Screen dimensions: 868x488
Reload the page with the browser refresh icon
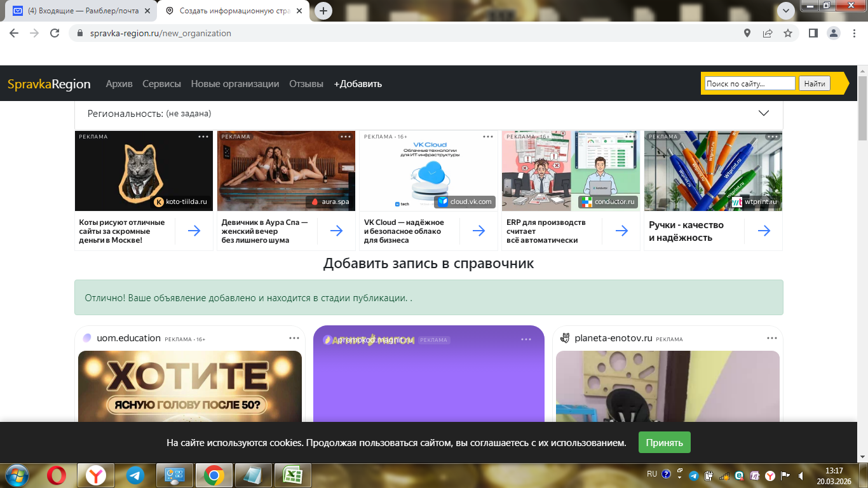click(x=55, y=33)
